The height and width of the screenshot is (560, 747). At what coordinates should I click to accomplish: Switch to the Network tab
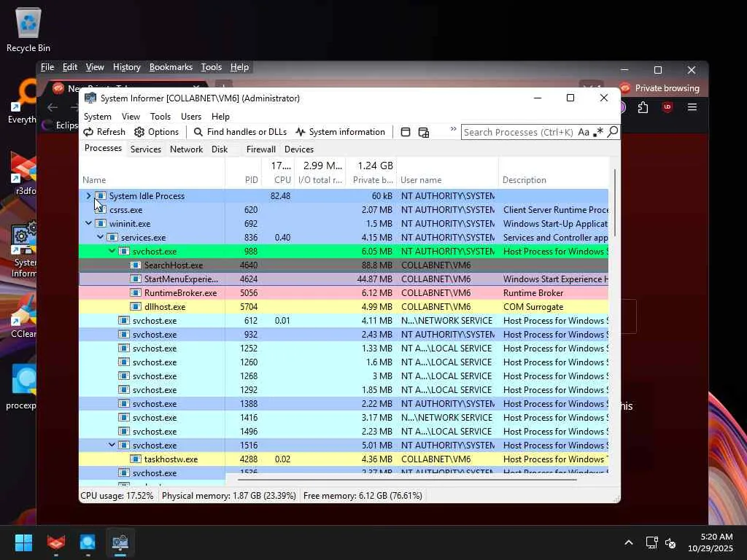click(x=186, y=149)
